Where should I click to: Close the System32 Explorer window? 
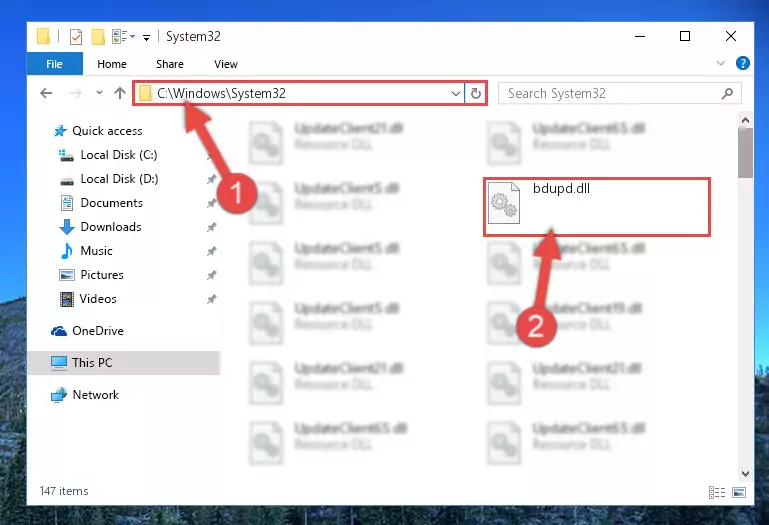(x=731, y=36)
